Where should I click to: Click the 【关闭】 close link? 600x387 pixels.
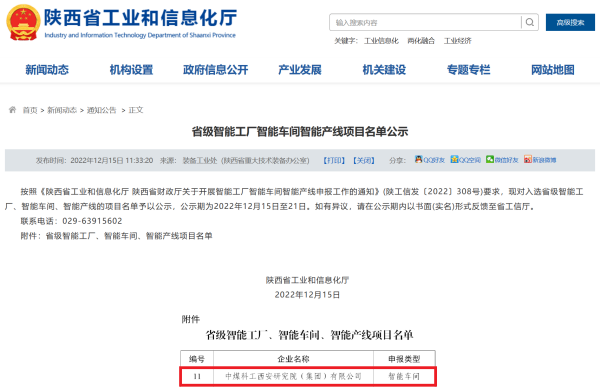click(x=364, y=160)
